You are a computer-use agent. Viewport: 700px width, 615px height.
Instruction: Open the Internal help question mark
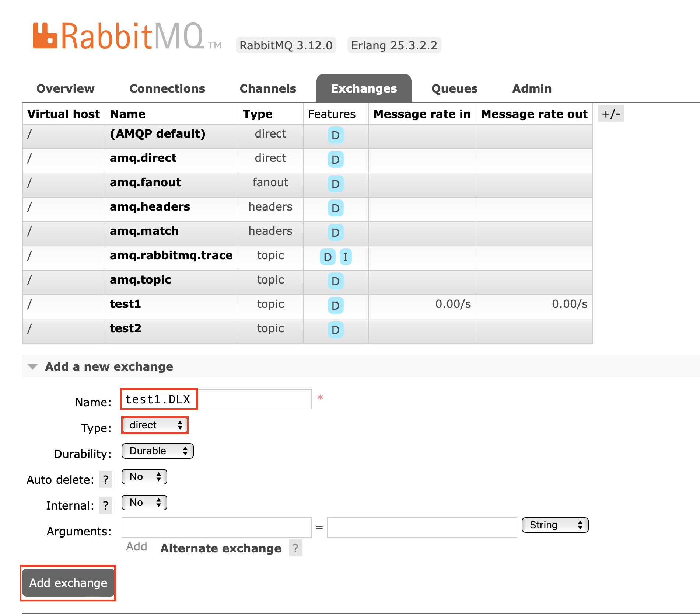click(x=106, y=505)
